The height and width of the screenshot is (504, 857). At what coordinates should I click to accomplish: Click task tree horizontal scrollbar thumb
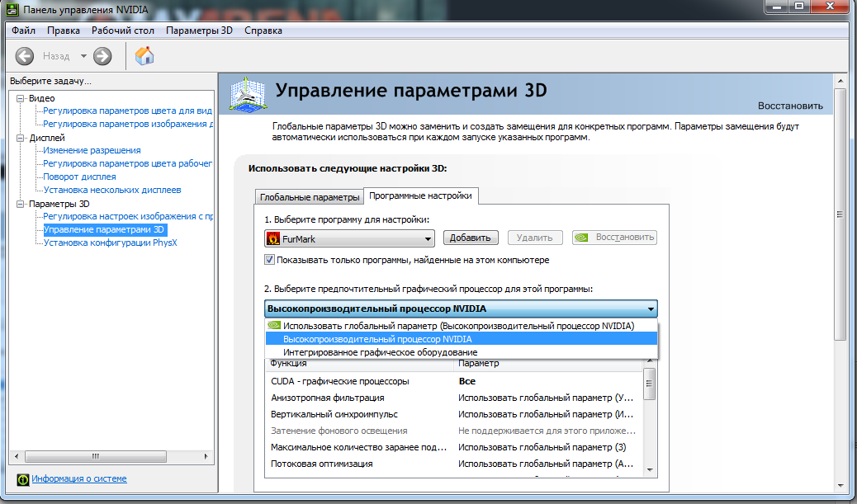click(96, 456)
